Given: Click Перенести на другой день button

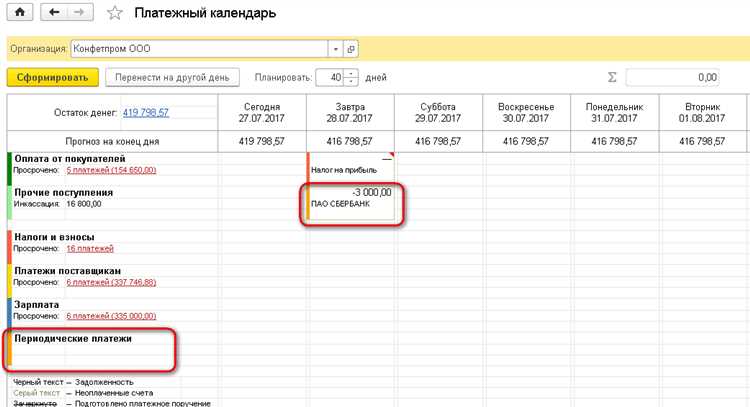Looking at the screenshot, I should tap(173, 78).
